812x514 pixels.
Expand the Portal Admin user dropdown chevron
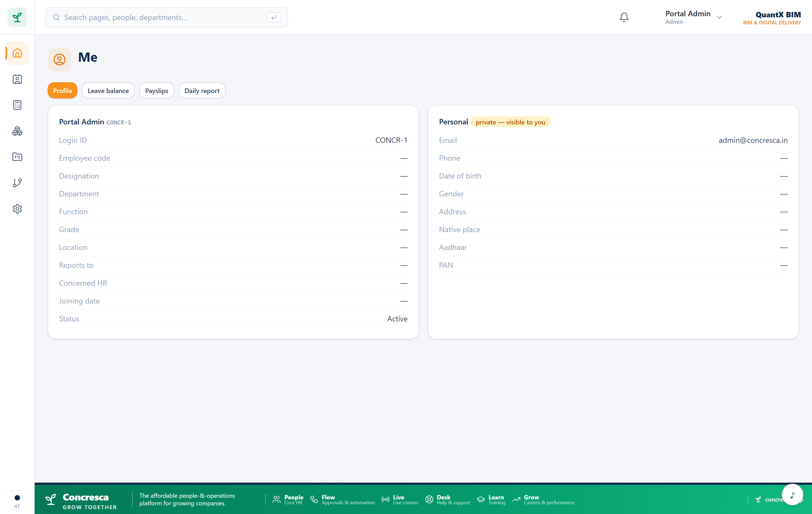[x=719, y=17]
